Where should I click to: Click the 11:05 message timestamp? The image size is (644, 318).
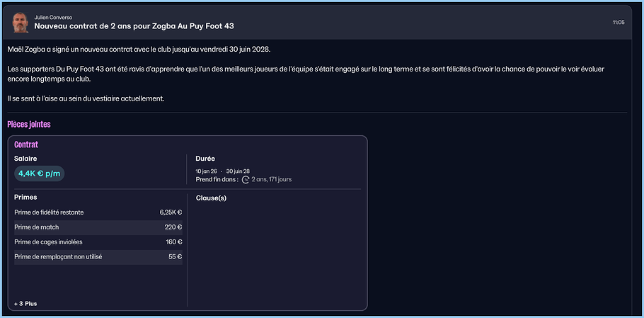pos(618,23)
